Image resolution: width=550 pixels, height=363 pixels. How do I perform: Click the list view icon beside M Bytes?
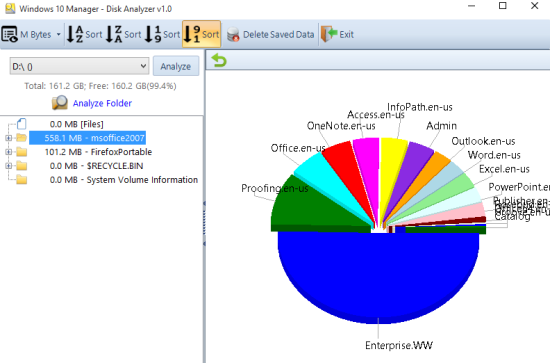[9, 34]
